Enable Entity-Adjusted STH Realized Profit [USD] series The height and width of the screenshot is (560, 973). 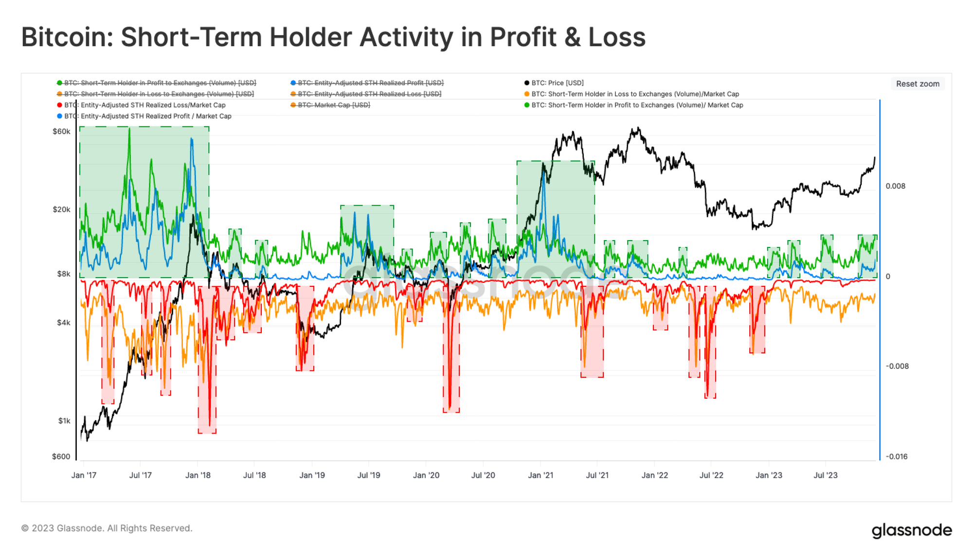click(x=370, y=83)
